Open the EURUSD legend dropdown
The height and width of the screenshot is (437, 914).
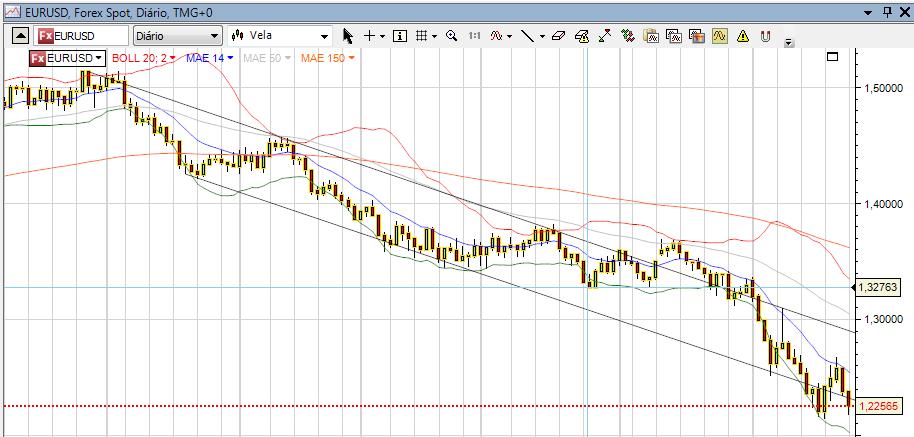coord(68,58)
